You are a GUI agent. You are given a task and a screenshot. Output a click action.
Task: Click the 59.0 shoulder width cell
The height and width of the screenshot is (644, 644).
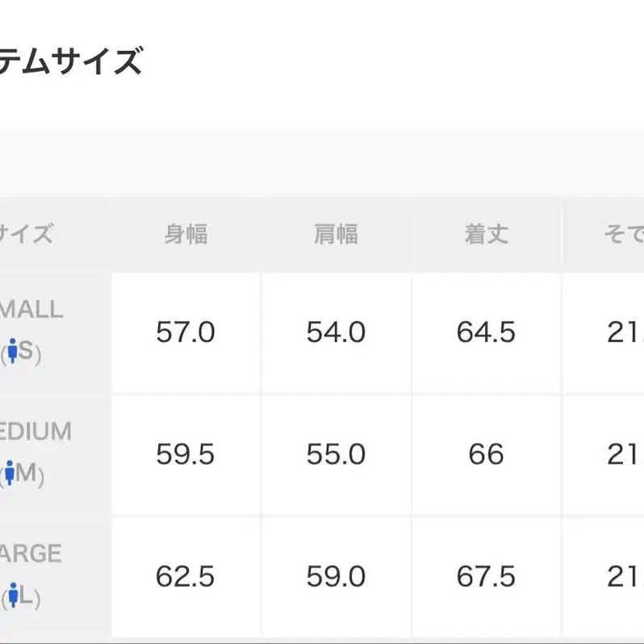[x=336, y=576]
